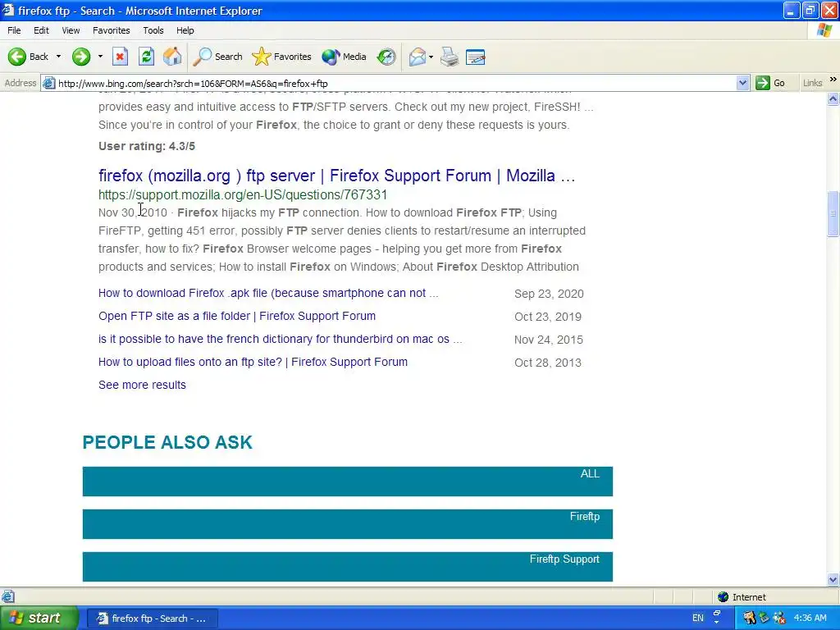Open the Back history dropdown arrow
This screenshot has width=840, height=630.
point(58,57)
